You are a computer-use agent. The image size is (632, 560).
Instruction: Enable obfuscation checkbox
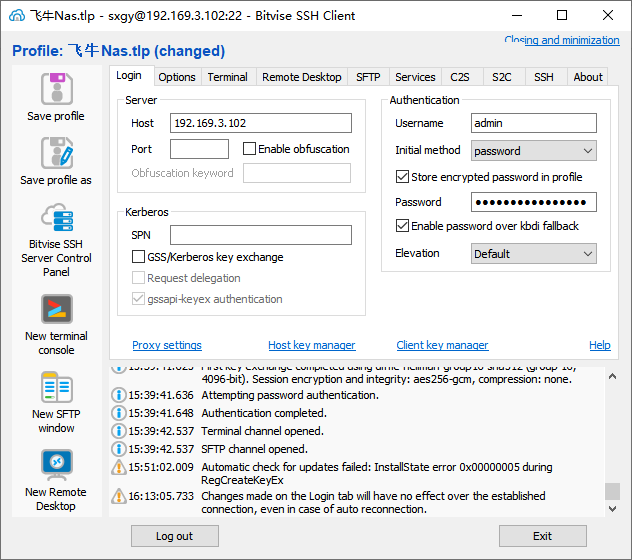[x=250, y=149]
